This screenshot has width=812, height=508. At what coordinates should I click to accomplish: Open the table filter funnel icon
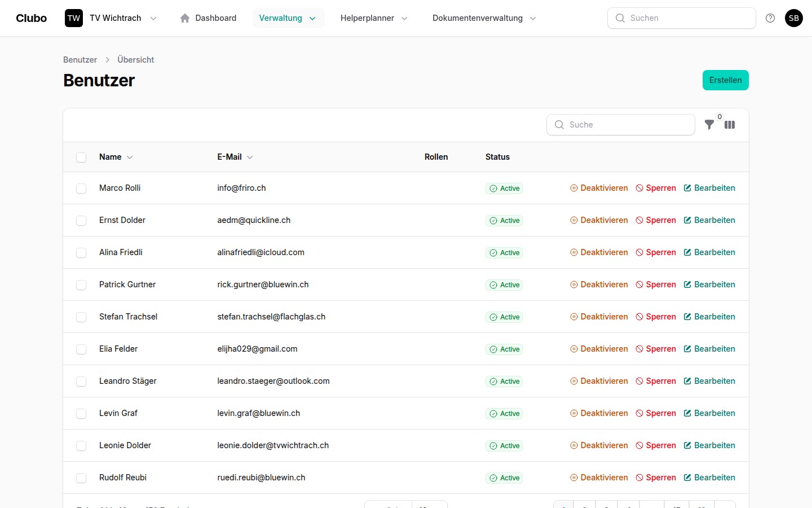coord(709,125)
